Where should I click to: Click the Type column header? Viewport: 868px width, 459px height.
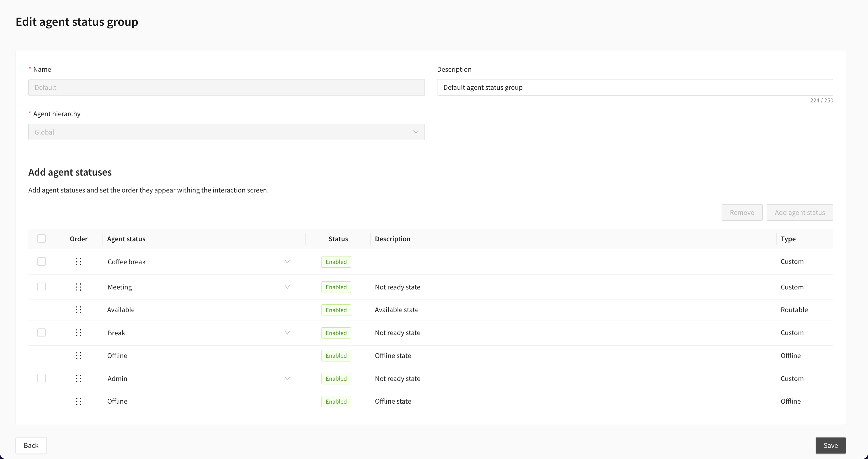pyautogui.click(x=788, y=239)
